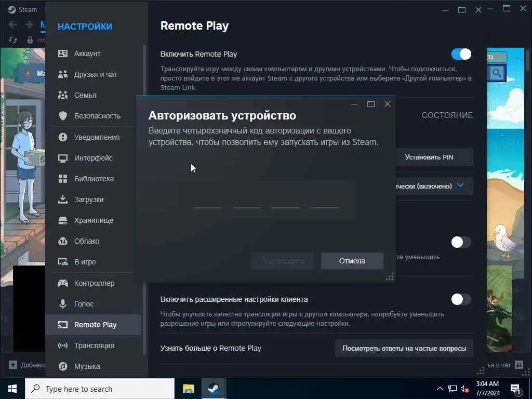
Task: Click the Музыка note icon
Action: pos(63,366)
